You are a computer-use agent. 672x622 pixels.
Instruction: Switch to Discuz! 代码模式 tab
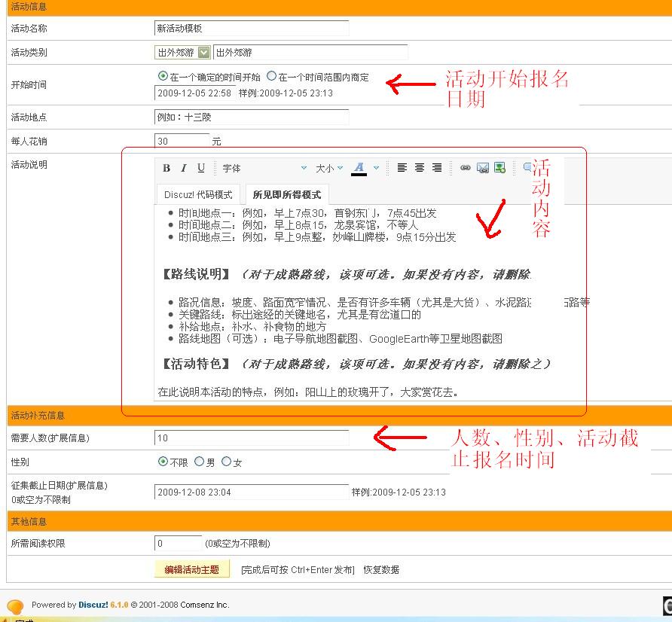coord(198,194)
